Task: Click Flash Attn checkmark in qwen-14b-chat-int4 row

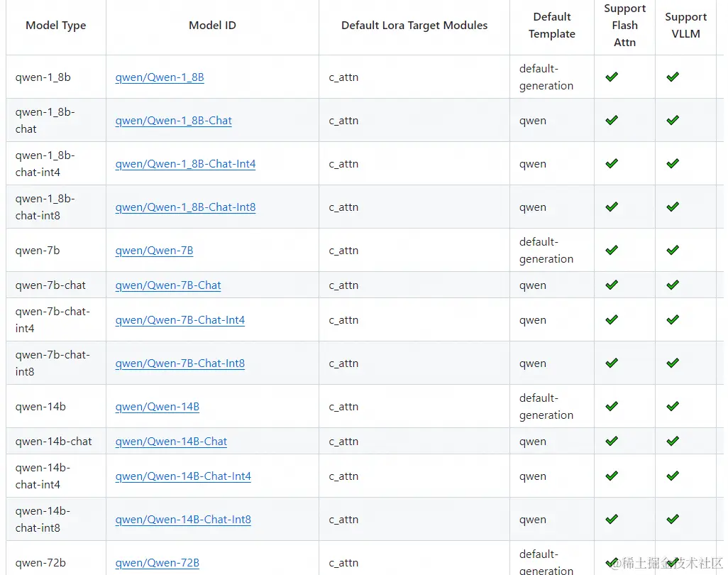Action: coord(612,476)
